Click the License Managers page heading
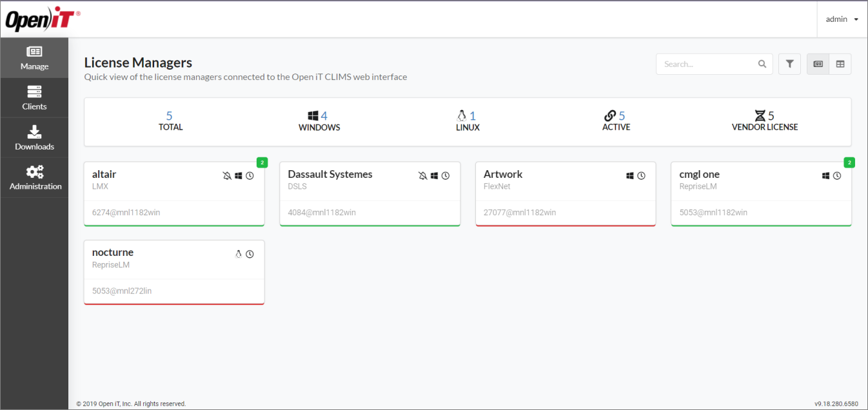This screenshot has width=868, height=410. click(138, 63)
